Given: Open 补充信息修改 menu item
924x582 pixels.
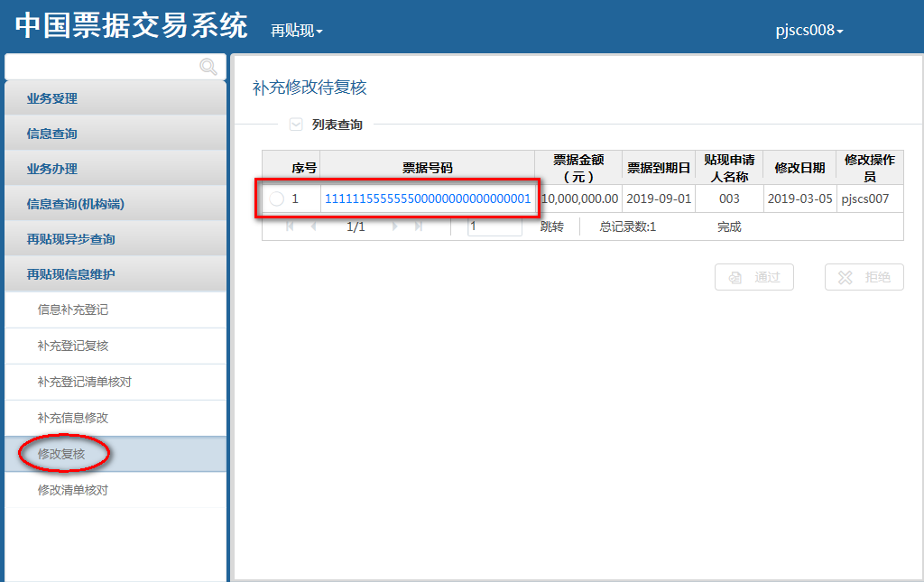Looking at the screenshot, I should tap(115, 418).
